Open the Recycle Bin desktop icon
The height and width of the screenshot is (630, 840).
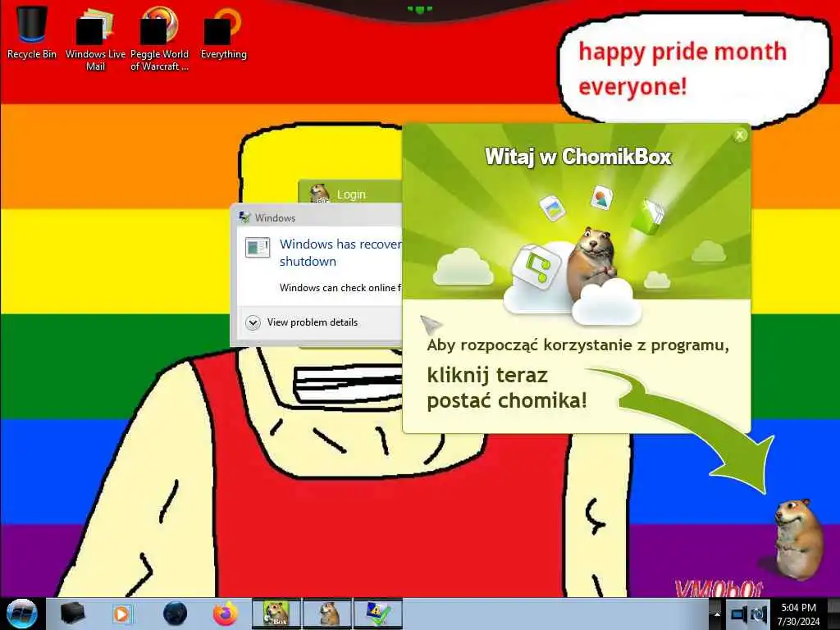coord(32,32)
